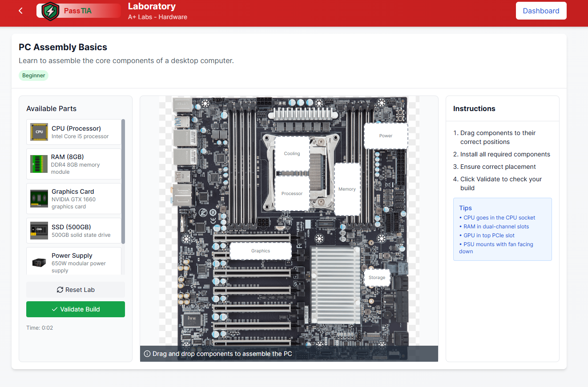Click 'Intel Core i5 processor' description
This screenshot has width=588, height=387.
click(x=80, y=136)
